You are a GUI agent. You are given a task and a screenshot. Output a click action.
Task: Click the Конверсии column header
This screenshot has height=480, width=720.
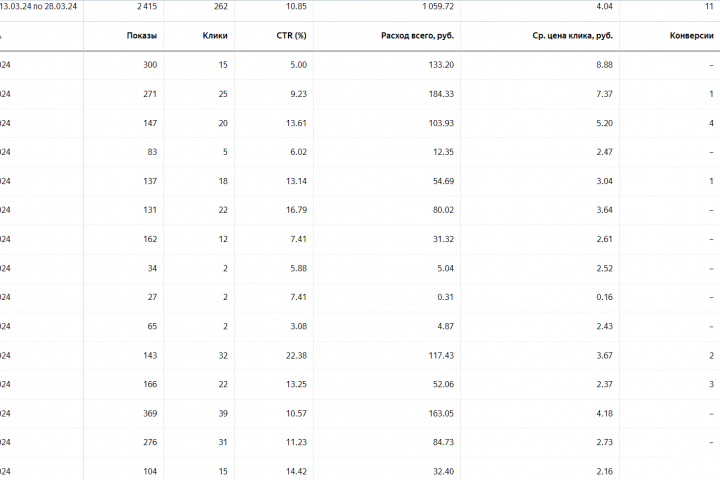click(691, 36)
